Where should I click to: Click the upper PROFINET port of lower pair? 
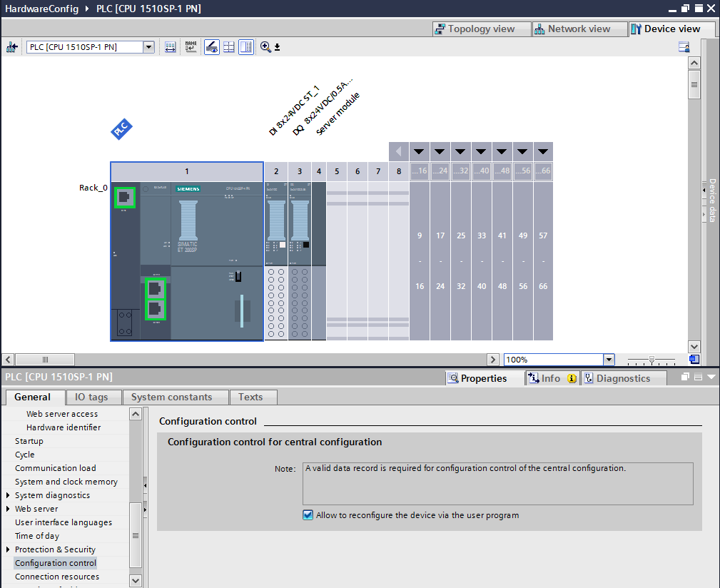[x=156, y=288]
